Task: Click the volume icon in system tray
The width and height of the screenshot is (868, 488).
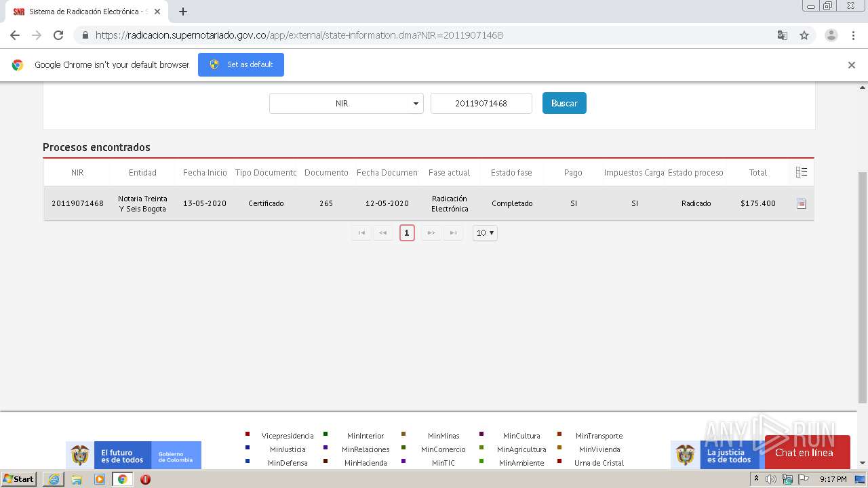Action: pos(771,479)
